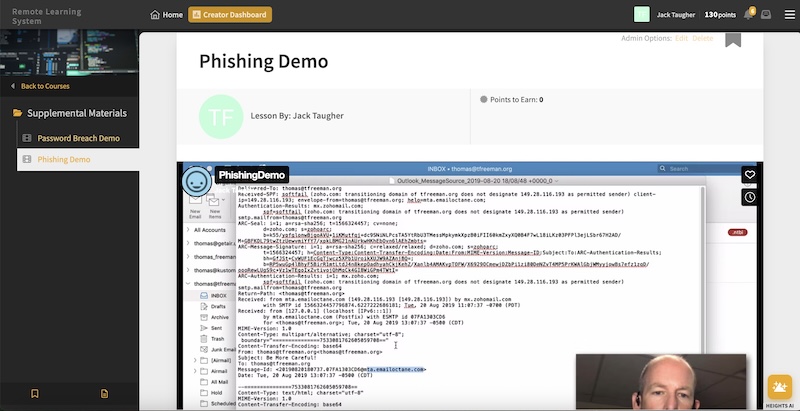Open the notifications bell with badge

[x=748, y=14]
